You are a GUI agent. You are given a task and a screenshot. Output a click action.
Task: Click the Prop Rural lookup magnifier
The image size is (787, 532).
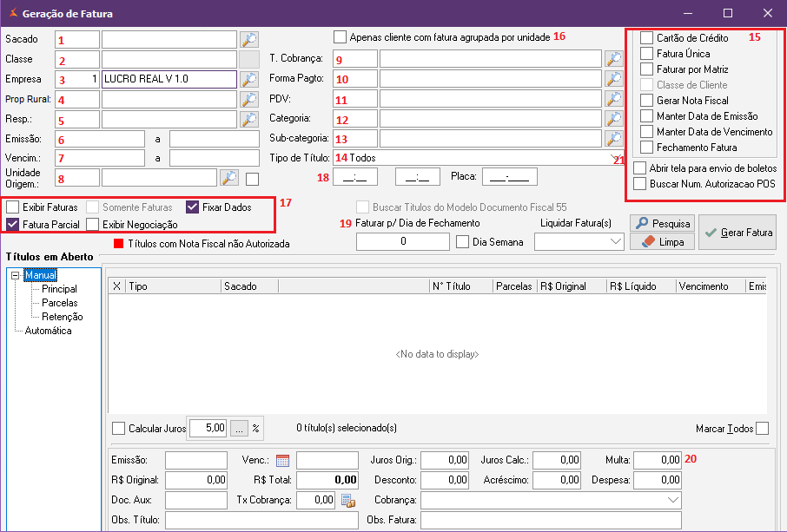[x=249, y=99]
